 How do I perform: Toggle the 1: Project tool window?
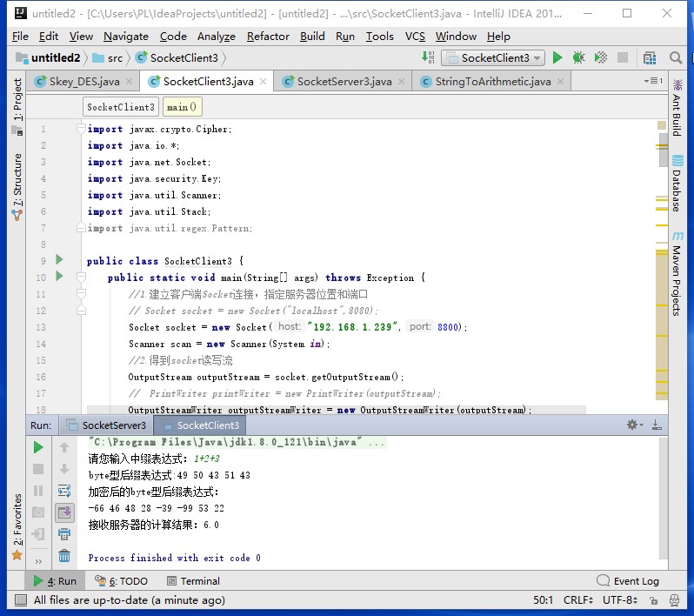(x=17, y=105)
